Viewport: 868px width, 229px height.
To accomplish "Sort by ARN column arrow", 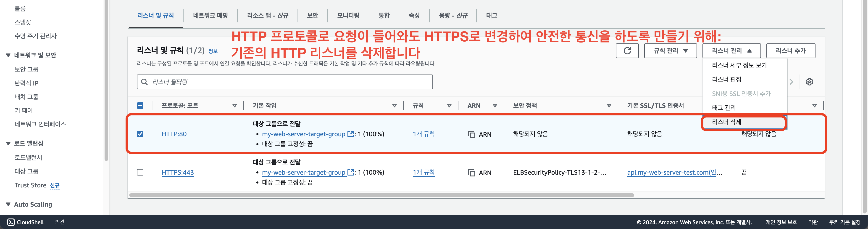I will [x=495, y=106].
